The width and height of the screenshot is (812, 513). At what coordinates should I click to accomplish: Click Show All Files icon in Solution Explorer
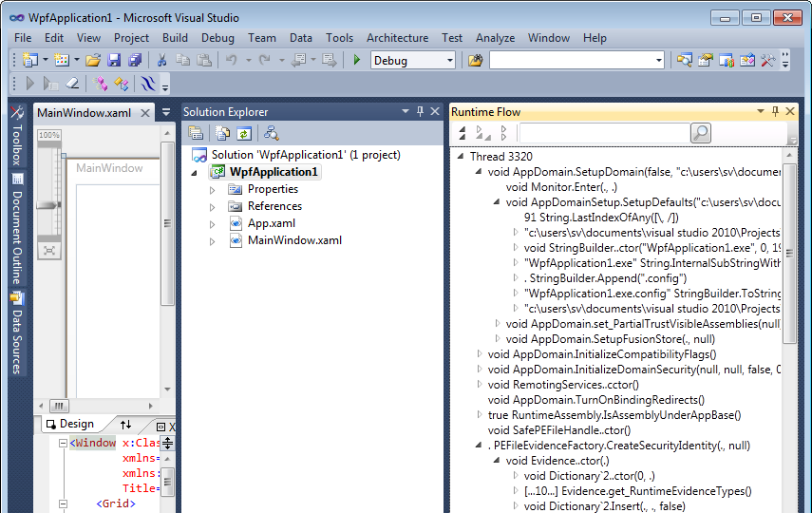tap(222, 133)
